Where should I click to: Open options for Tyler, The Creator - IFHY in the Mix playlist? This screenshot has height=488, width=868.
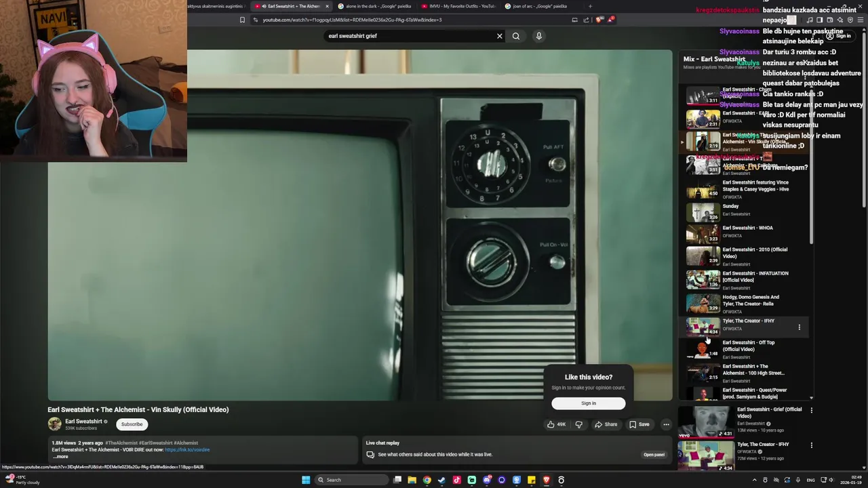799,327
